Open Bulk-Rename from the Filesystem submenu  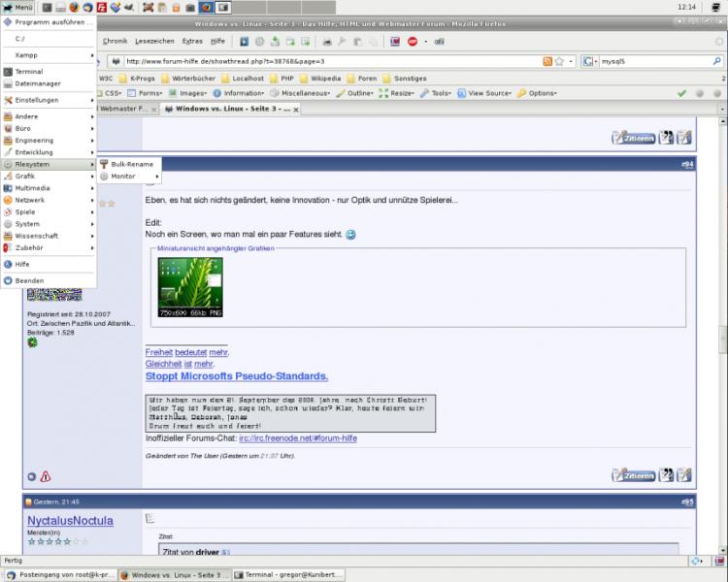tap(132, 164)
